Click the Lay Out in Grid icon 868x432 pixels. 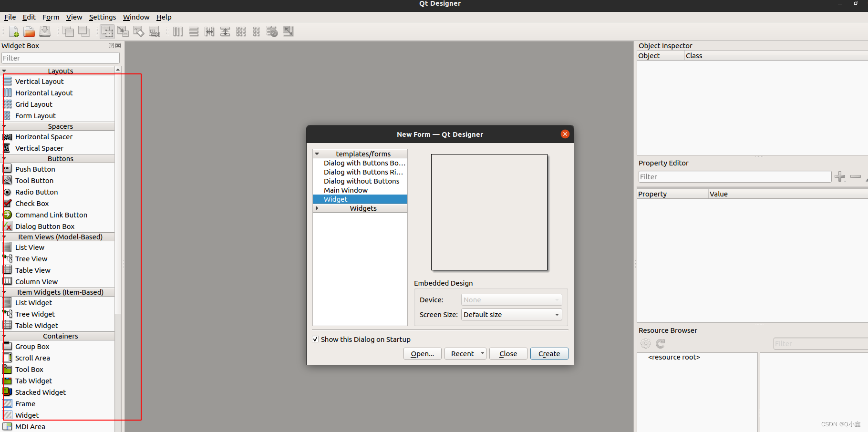coord(241,31)
